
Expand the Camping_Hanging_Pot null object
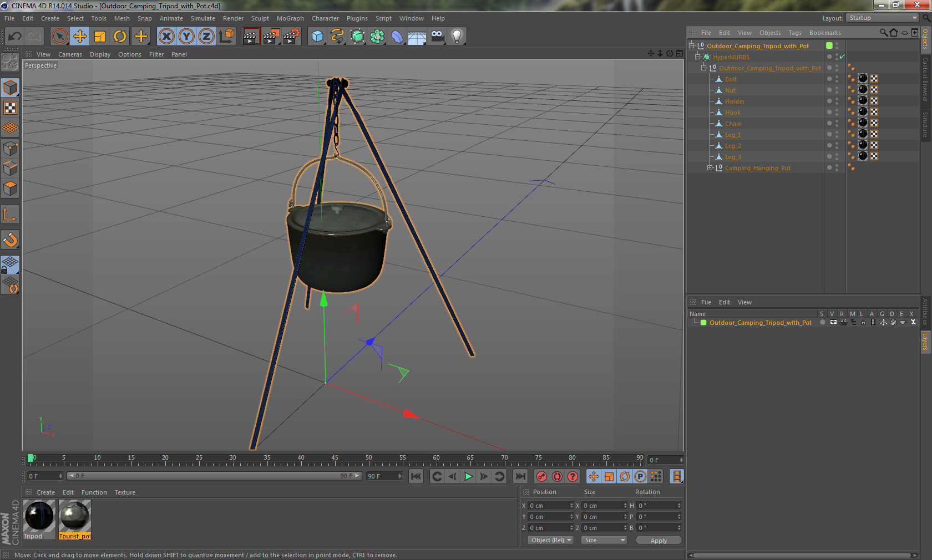point(710,168)
